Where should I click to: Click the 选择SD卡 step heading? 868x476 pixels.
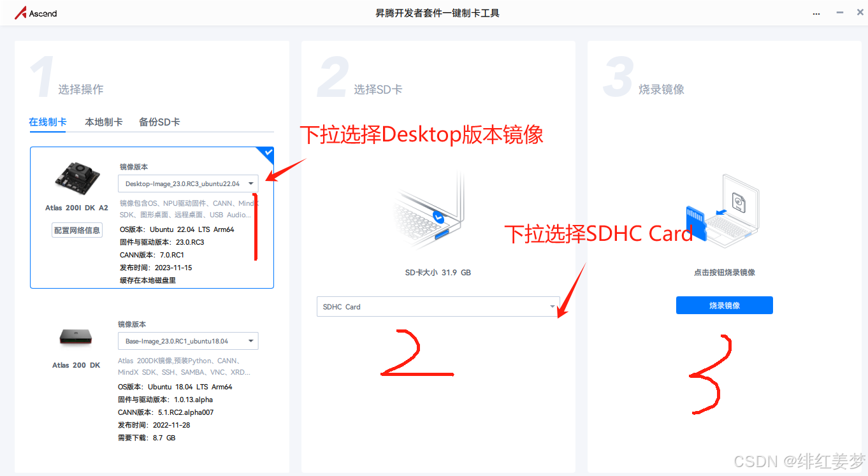378,89
